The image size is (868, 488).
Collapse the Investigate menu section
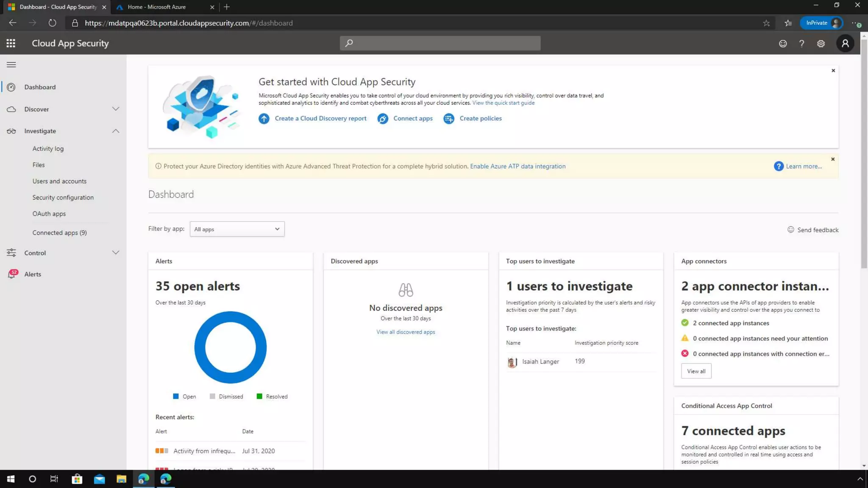(115, 131)
